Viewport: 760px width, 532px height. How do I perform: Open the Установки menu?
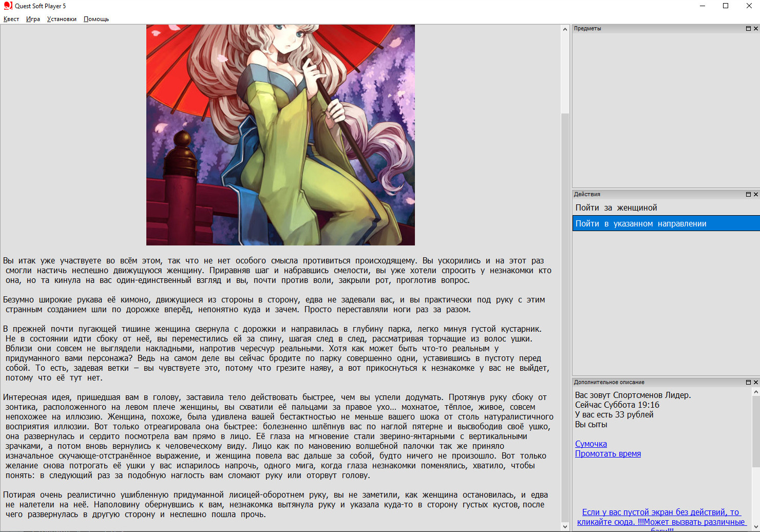(x=62, y=19)
